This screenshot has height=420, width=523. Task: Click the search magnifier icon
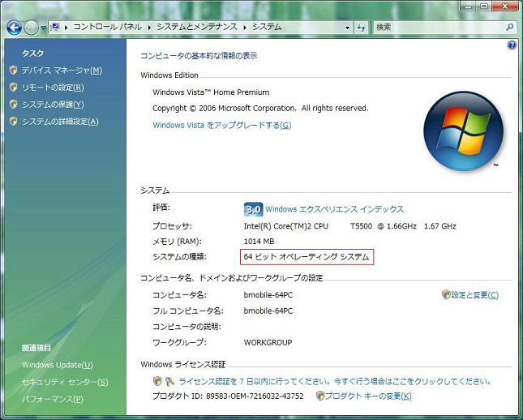[x=509, y=27]
